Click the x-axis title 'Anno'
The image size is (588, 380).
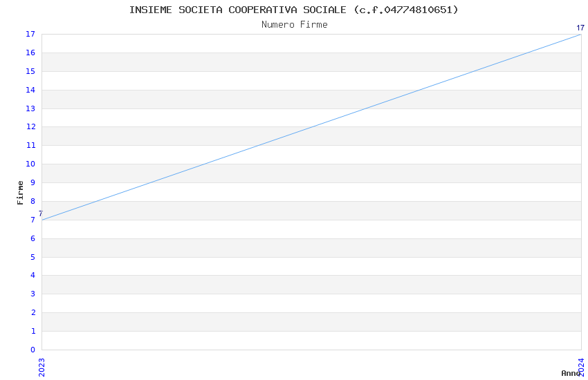coord(571,373)
